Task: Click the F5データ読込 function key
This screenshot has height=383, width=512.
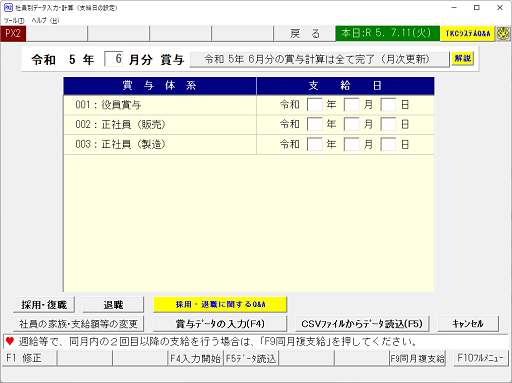Action: [251, 358]
